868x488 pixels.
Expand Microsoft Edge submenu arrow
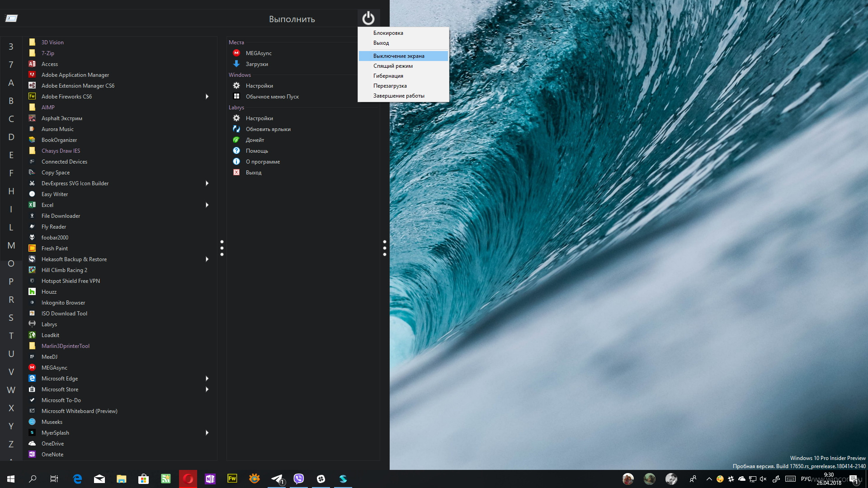point(207,379)
